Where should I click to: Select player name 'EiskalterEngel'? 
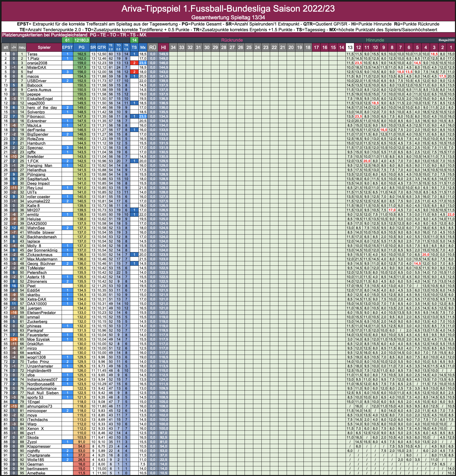point(40,99)
